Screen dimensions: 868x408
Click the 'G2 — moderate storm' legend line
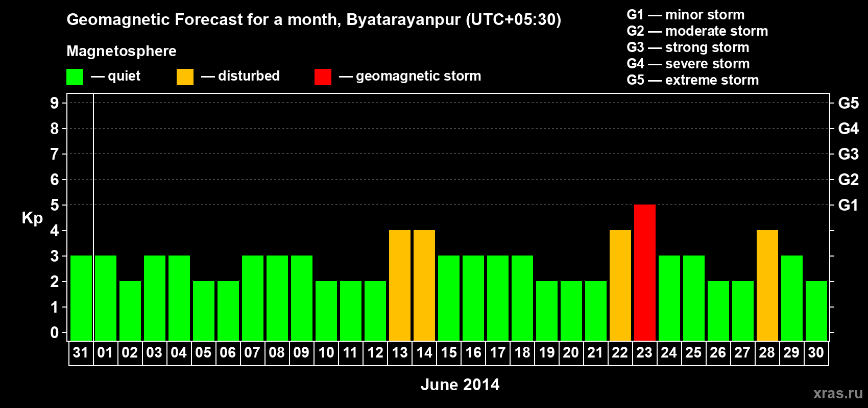(697, 31)
